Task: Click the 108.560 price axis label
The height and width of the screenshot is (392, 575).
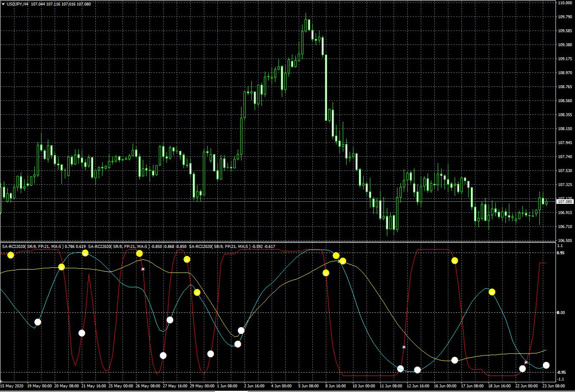Action: tap(565, 101)
